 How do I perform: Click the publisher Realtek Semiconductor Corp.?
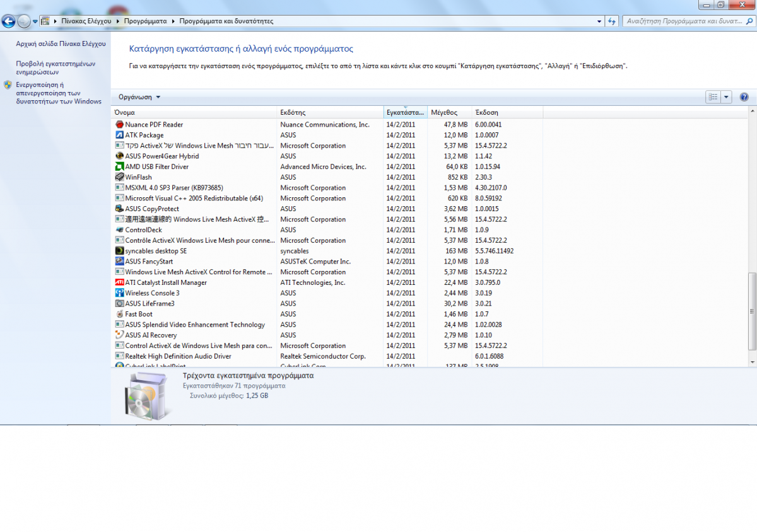[323, 356]
